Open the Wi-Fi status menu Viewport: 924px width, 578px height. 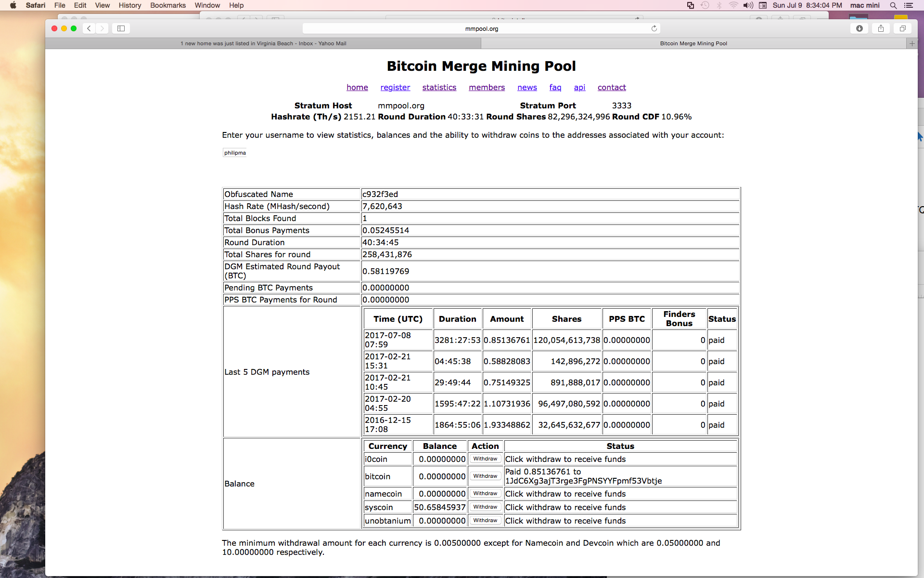pyautogui.click(x=733, y=5)
